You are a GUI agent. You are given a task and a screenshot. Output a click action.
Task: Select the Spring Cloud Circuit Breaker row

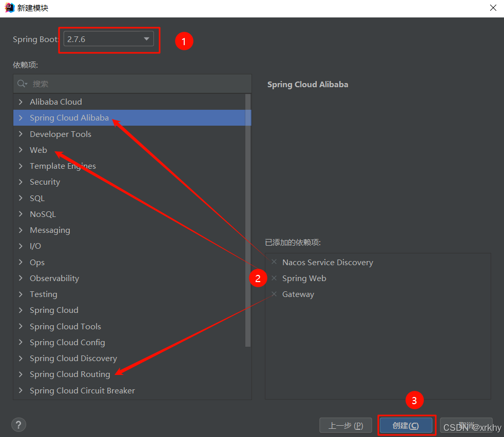pyautogui.click(x=129, y=390)
